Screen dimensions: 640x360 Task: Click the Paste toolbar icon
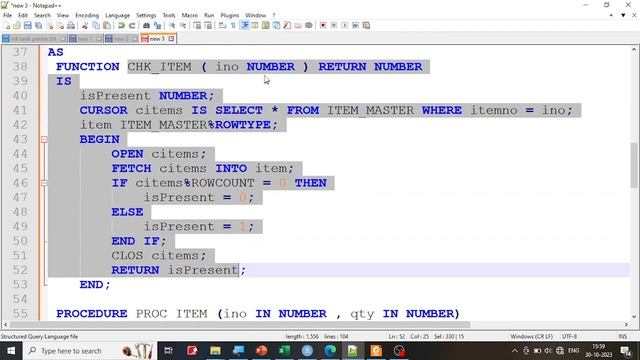point(107,25)
